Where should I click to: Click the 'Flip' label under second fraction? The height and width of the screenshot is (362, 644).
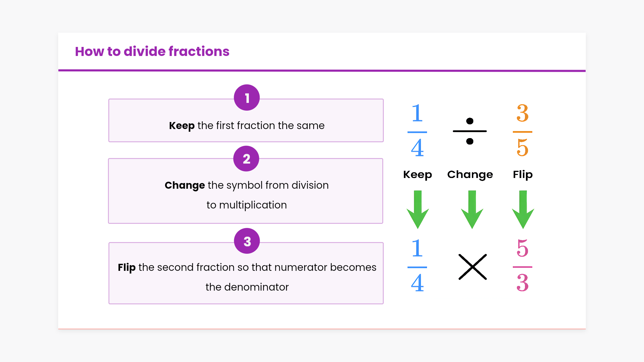coord(523,175)
